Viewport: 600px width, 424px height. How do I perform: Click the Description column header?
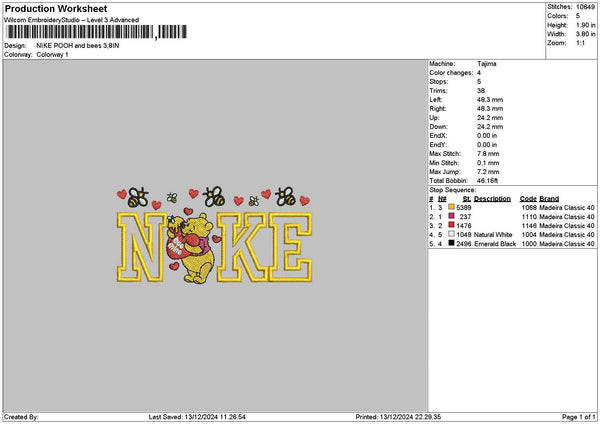tap(492, 199)
